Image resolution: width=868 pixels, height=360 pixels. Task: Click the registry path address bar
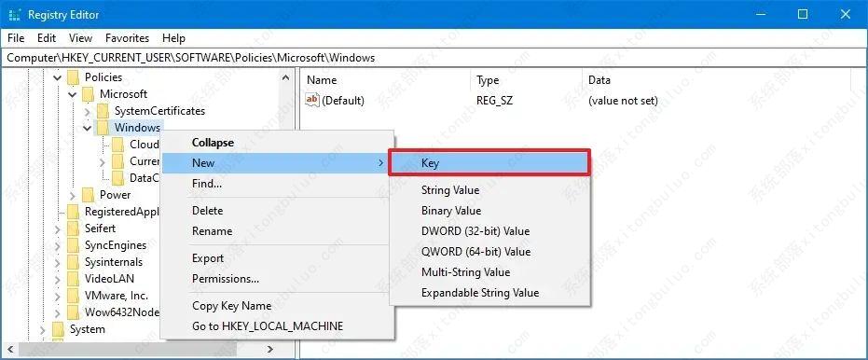click(x=434, y=58)
